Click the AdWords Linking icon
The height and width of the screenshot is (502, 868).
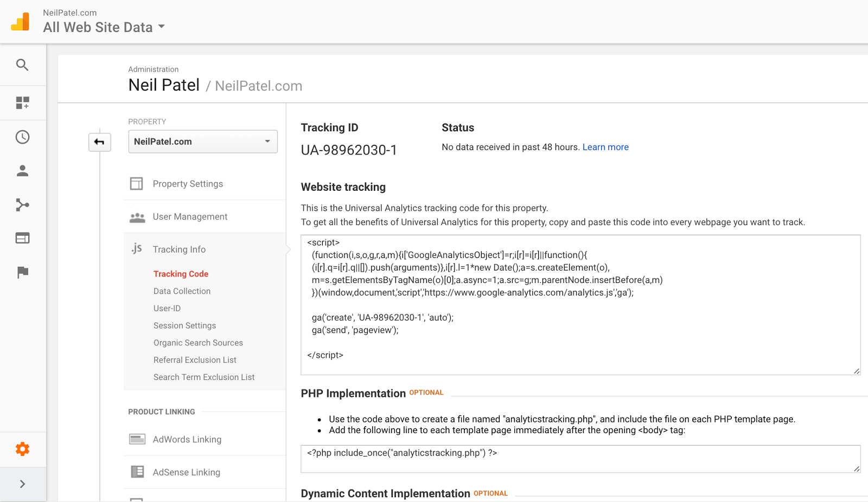(137, 439)
